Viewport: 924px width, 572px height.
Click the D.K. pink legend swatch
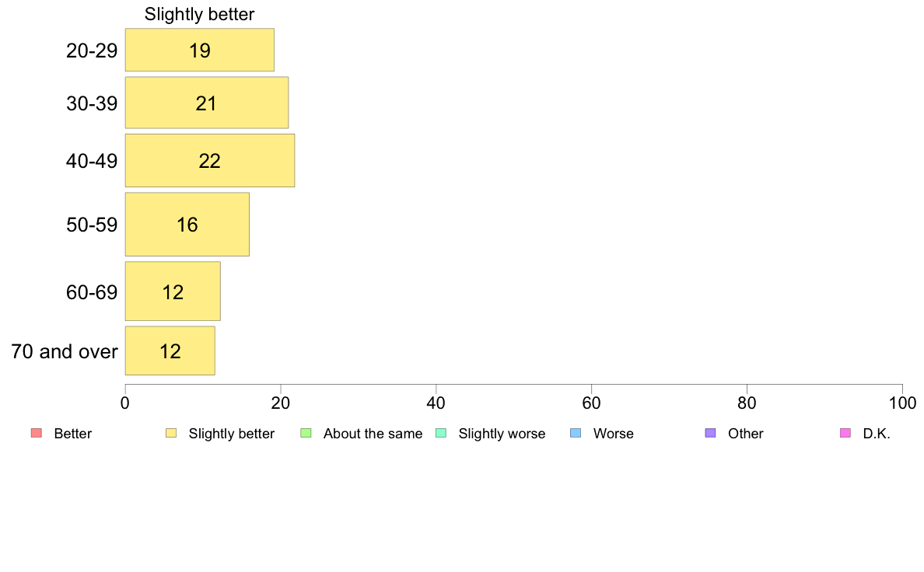pyautogui.click(x=845, y=433)
